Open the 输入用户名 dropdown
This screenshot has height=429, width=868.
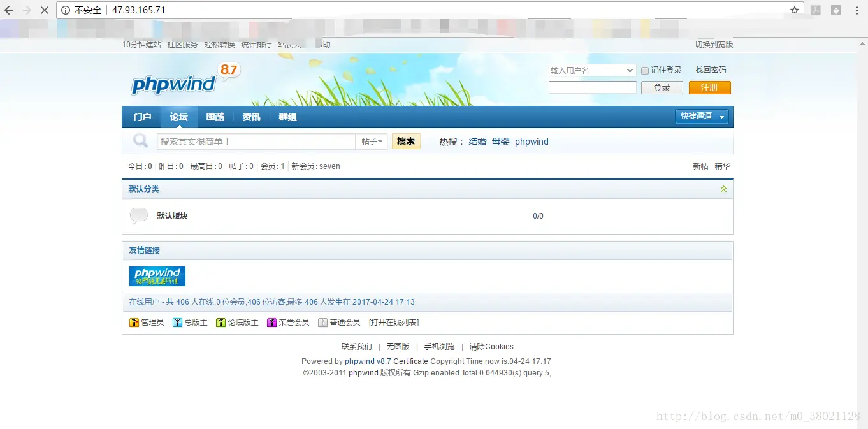click(592, 70)
